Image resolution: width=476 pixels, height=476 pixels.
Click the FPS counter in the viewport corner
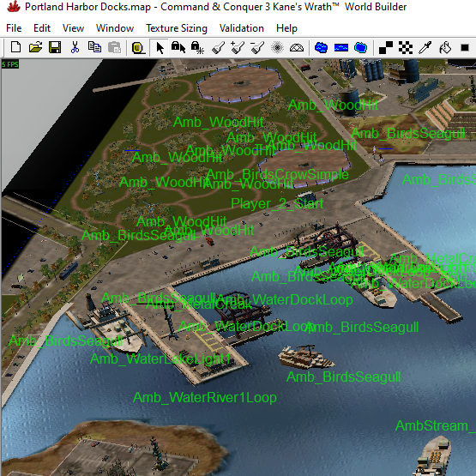click(x=10, y=64)
